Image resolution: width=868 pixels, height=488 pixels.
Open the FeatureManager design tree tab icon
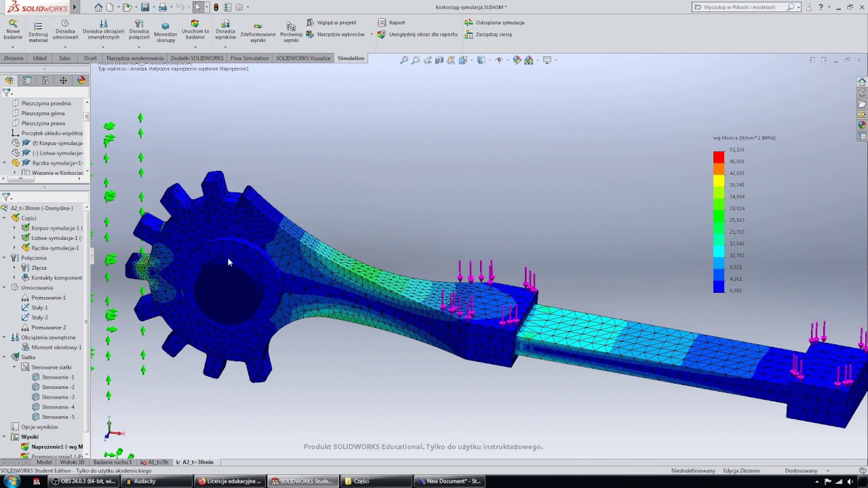[9, 81]
